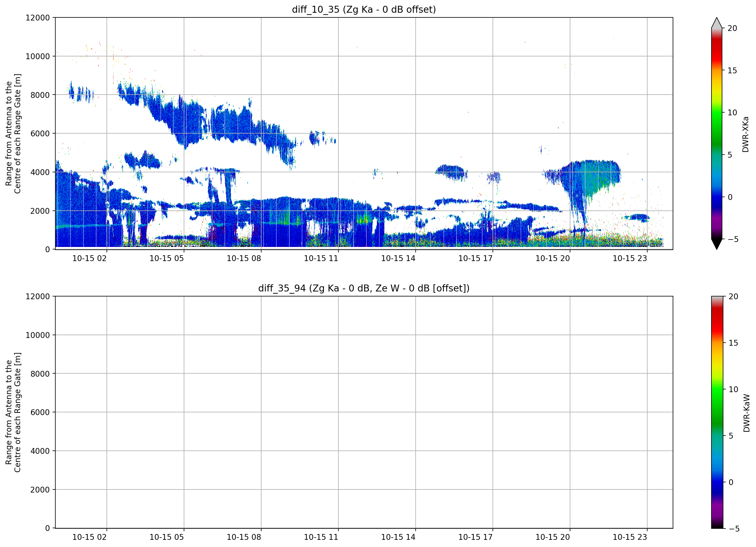
Task: Click the 20 tick on DWR-XKa colorbar
Action: (x=732, y=28)
